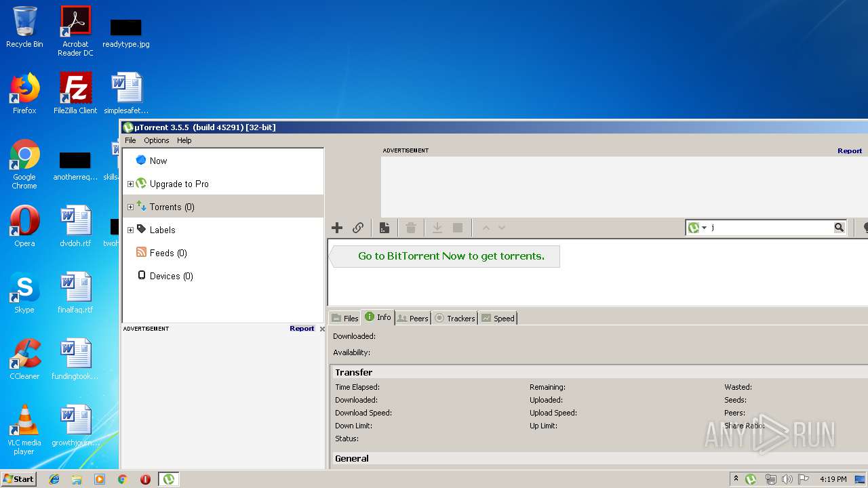Screen dimensions: 868x488
Task: Click the magnifier search icon
Action: coord(839,228)
